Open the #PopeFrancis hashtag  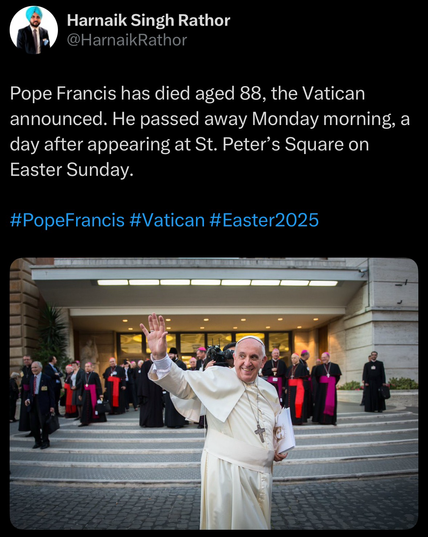(67, 220)
